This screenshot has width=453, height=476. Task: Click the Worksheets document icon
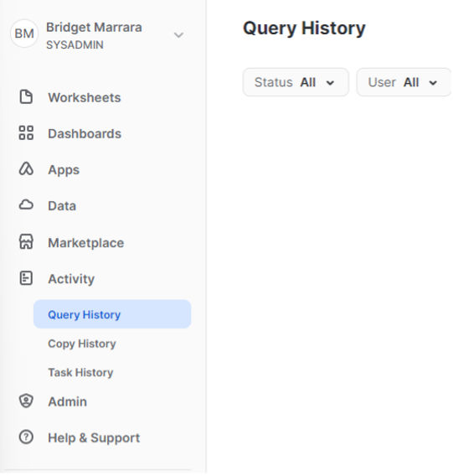tap(26, 97)
